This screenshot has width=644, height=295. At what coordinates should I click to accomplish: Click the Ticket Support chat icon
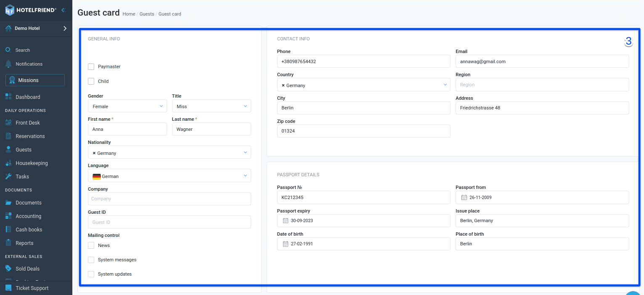click(8, 288)
